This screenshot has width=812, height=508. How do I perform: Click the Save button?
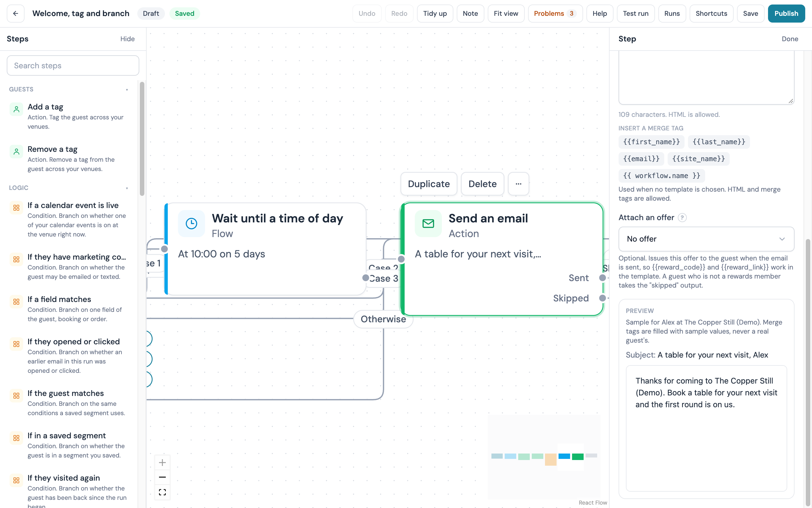[x=751, y=14]
